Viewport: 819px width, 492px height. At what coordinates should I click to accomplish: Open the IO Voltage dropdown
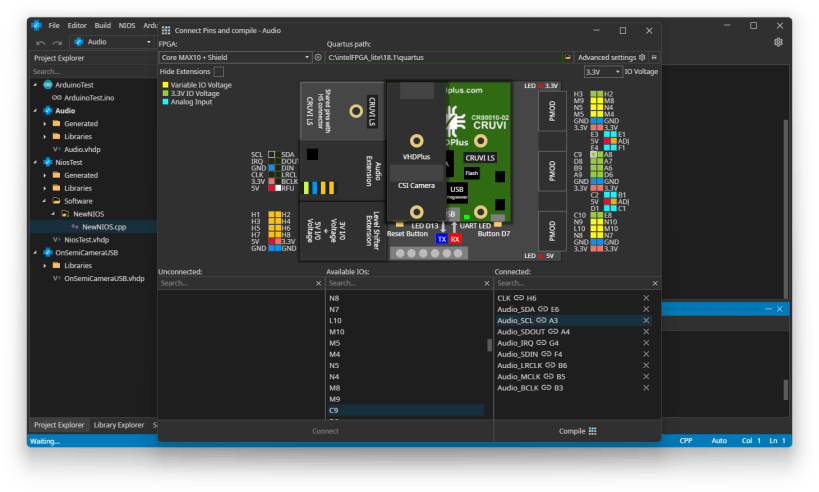click(603, 72)
